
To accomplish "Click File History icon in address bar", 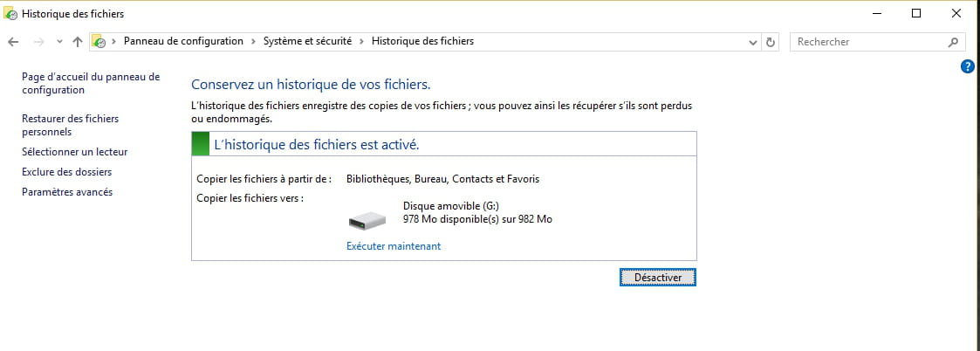I will [x=99, y=42].
